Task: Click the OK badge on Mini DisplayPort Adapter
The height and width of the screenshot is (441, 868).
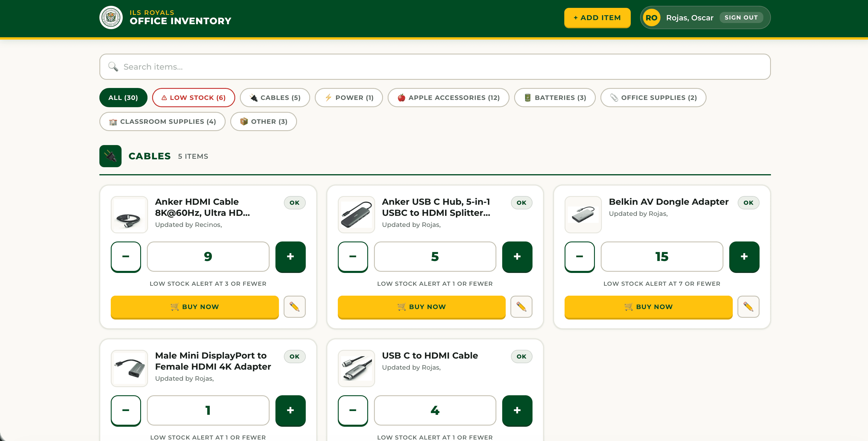Action: (294, 357)
